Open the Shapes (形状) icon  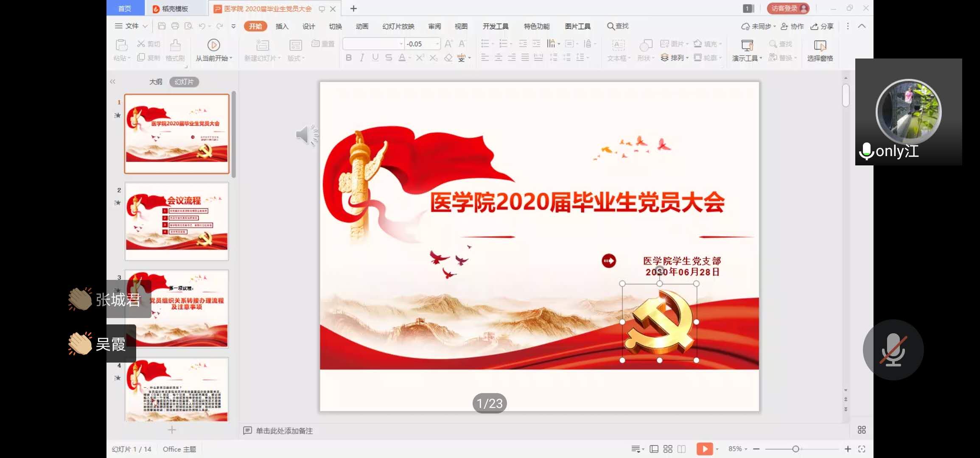[x=646, y=45]
